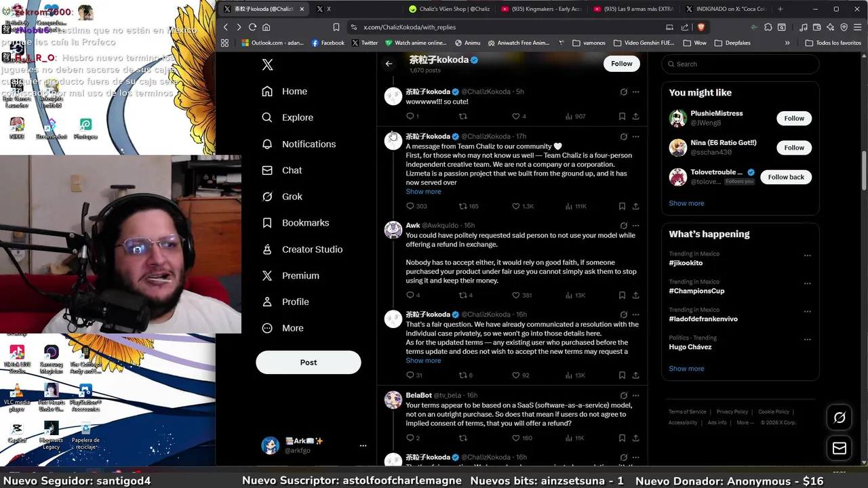Image resolution: width=868 pixels, height=488 pixels.
Task: Open options for the Hugo Chávez trend
Action: (x=807, y=340)
